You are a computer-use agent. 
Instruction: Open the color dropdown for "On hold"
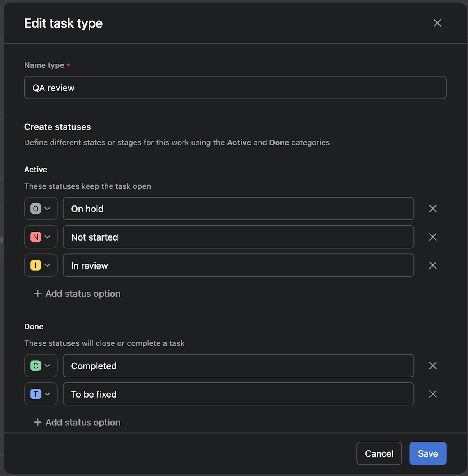click(41, 209)
